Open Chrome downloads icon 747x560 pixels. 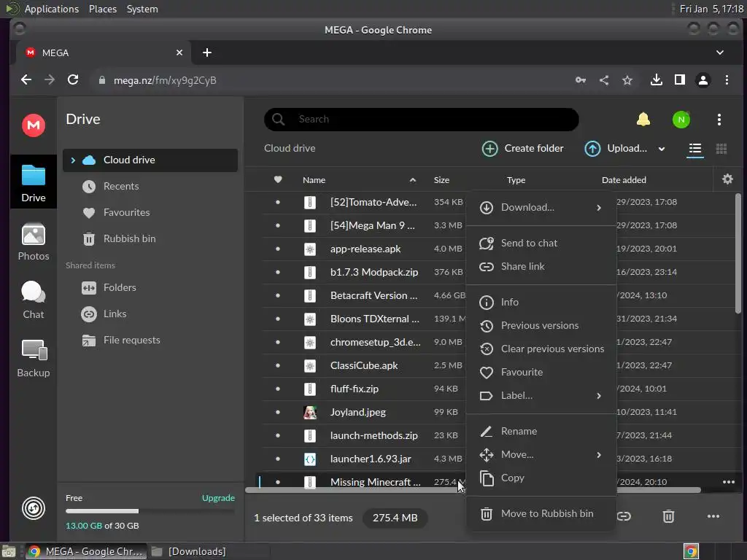coord(656,80)
